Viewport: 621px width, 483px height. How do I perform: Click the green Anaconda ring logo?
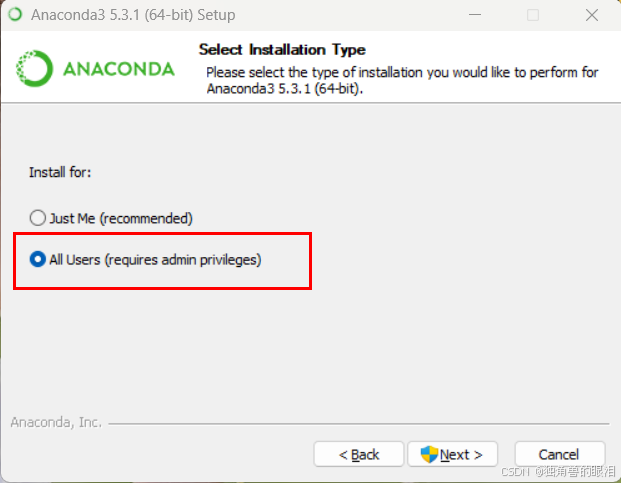[34, 68]
